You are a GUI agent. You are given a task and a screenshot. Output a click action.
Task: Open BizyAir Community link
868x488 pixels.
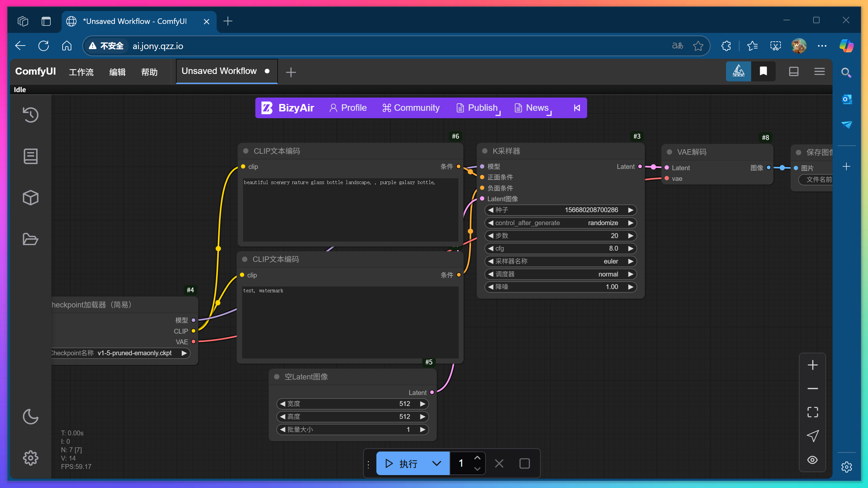click(x=411, y=108)
